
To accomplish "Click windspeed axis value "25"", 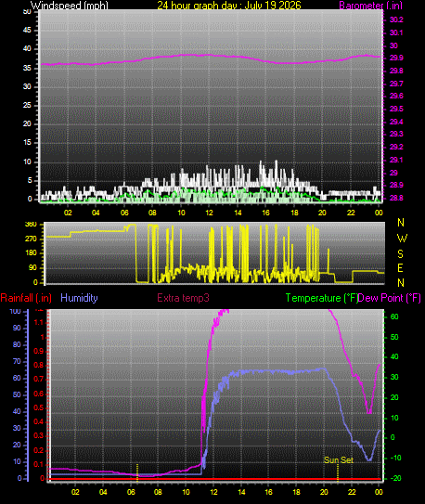I will point(27,105).
